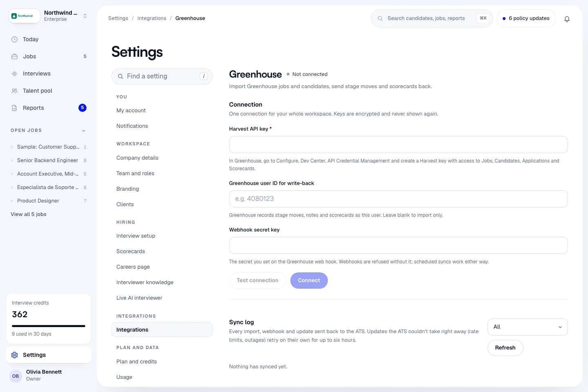The image size is (588, 392).
Task: Click the Integrations breadcrumb link
Action: coord(152,18)
